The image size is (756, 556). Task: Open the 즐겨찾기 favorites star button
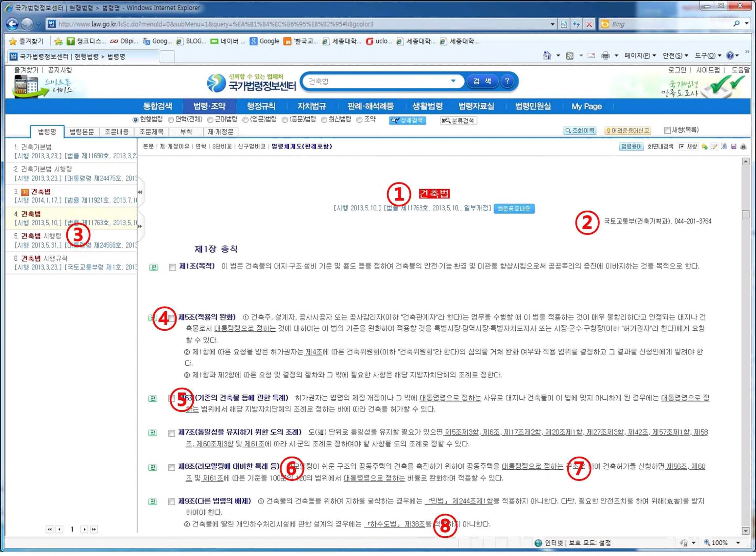(x=26, y=42)
